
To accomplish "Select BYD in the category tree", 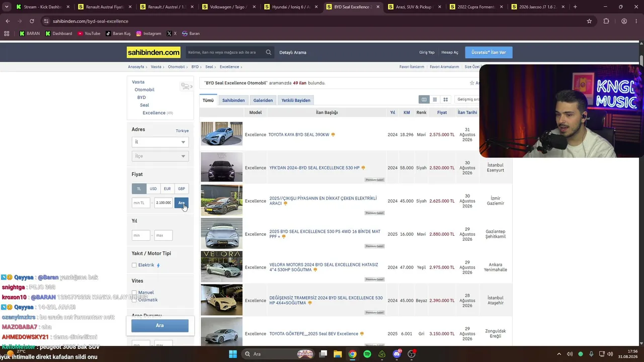I will [141, 98].
